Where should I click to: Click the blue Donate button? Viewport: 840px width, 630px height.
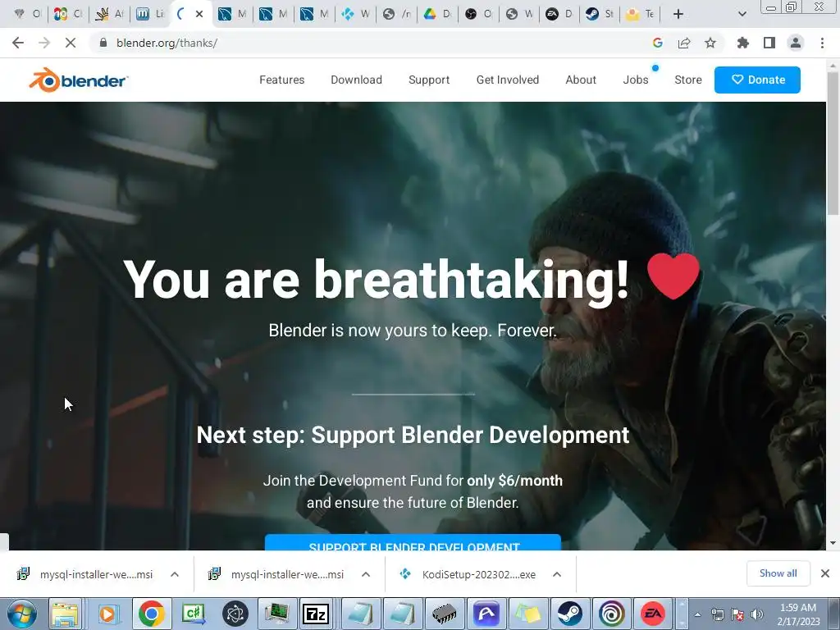[757, 80]
